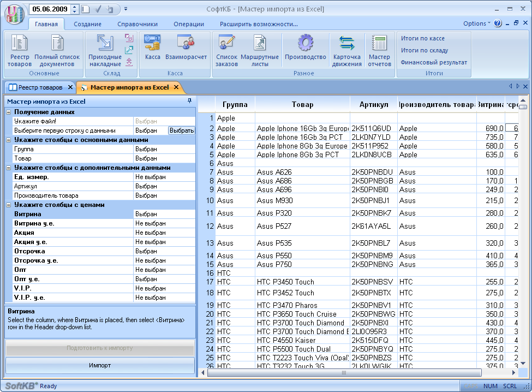Close the Мастер импорта из Excel tab
532x392 pixels.
(x=176, y=87)
